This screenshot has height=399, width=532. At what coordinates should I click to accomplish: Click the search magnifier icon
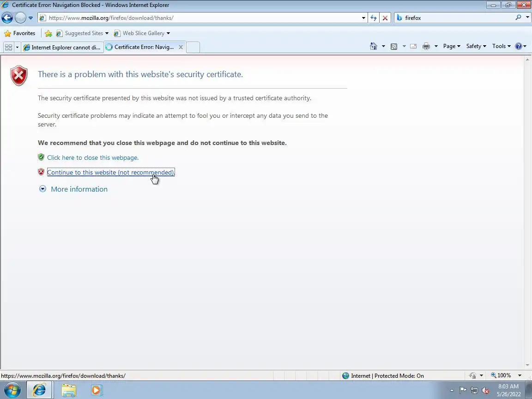[518, 17]
